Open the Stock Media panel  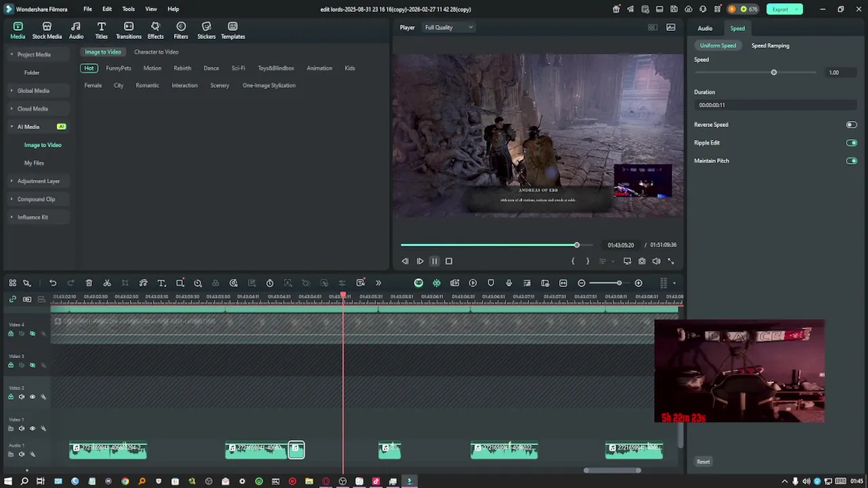47,30
